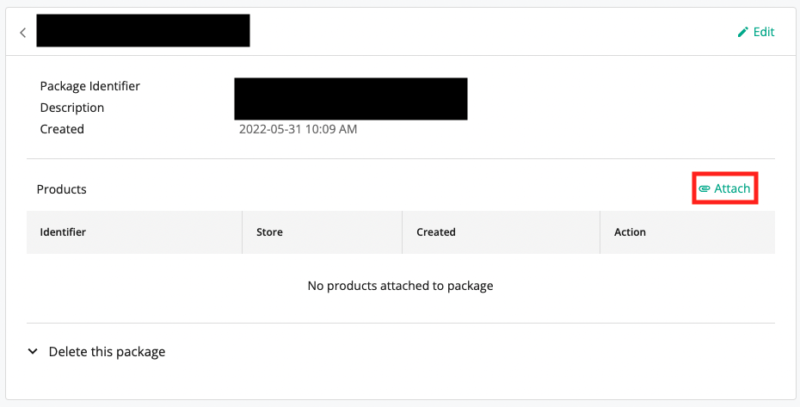800x407 pixels.
Task: Click the redacted package title at top
Action: pyautogui.click(x=143, y=31)
